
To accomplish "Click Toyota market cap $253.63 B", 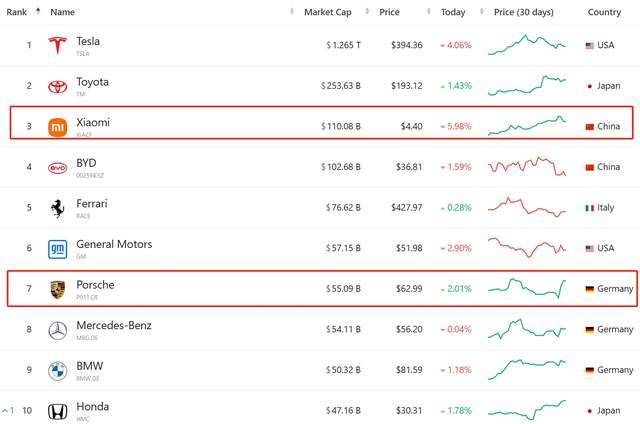I will click(x=341, y=86).
